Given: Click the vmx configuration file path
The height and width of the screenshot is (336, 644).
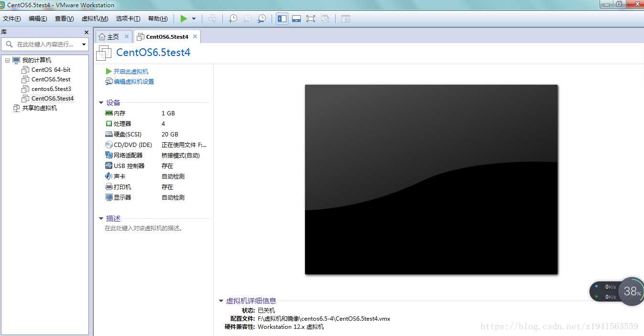Looking at the screenshot, I should [x=324, y=319].
